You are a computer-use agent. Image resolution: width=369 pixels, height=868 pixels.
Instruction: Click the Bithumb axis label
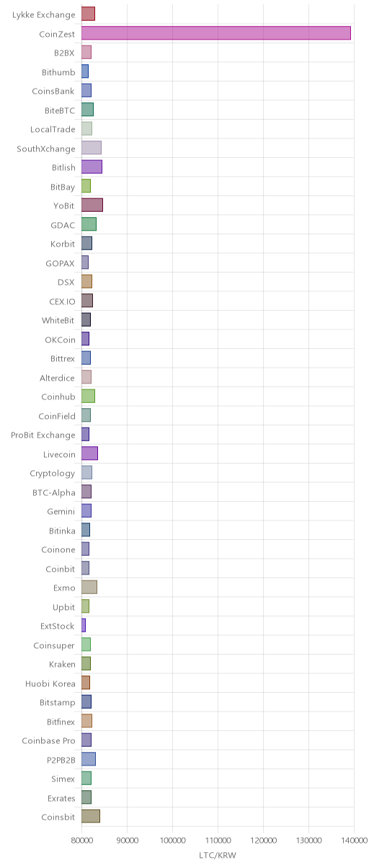pyautogui.click(x=58, y=71)
